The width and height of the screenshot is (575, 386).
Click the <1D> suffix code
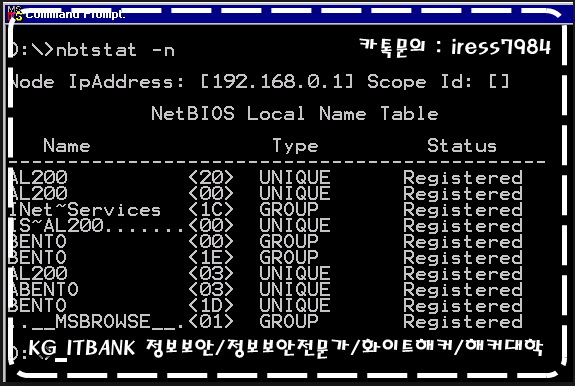click(x=211, y=306)
